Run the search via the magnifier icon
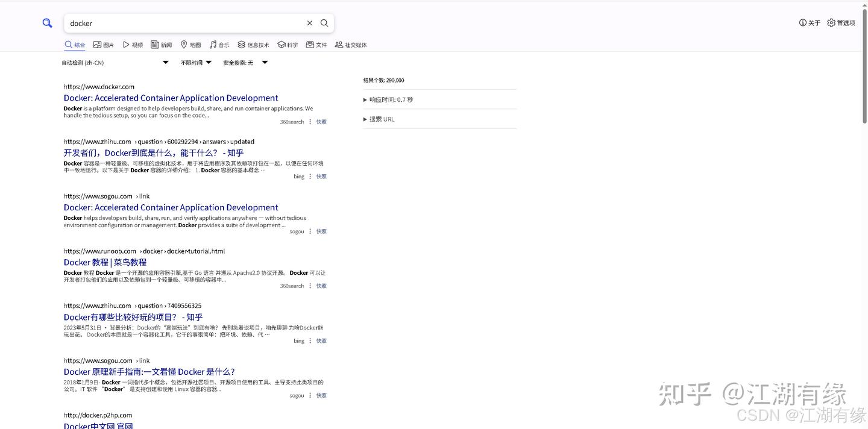Image resolution: width=868 pixels, height=429 pixels. [324, 23]
